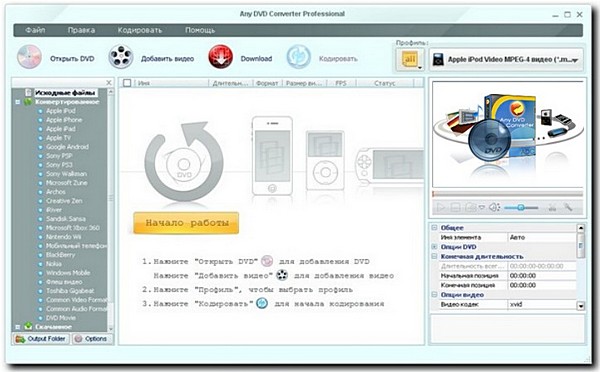Adjust the volume slider under the preview
The width and height of the screenshot is (600, 372).
click(x=521, y=207)
